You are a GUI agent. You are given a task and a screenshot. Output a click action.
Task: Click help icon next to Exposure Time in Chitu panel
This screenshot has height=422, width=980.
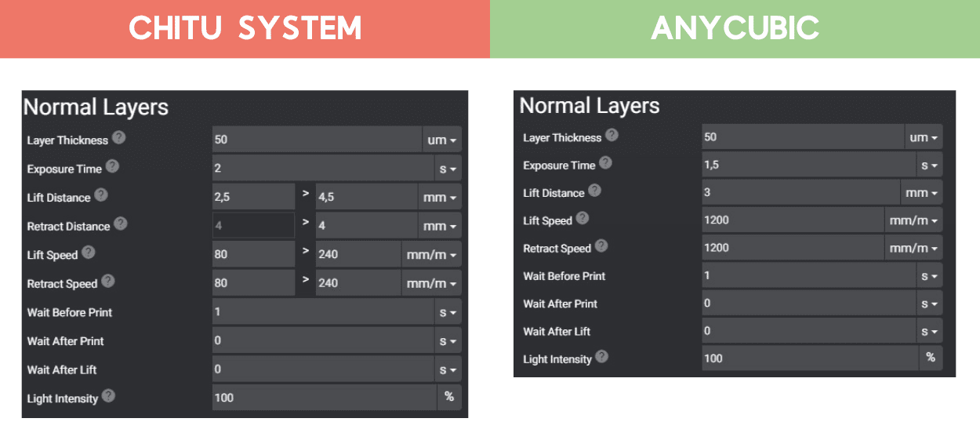tap(112, 166)
